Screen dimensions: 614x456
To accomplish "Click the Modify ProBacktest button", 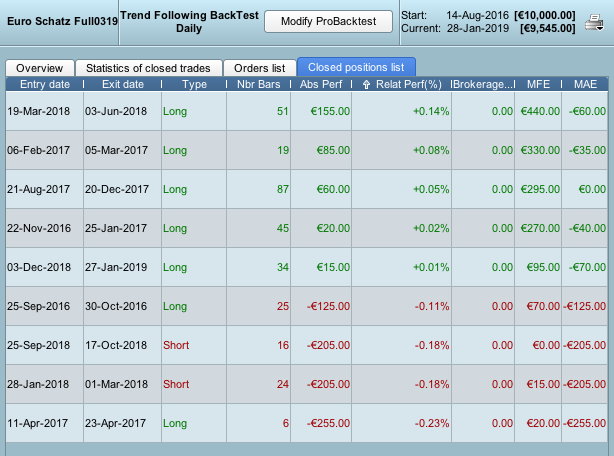I will (328, 21).
